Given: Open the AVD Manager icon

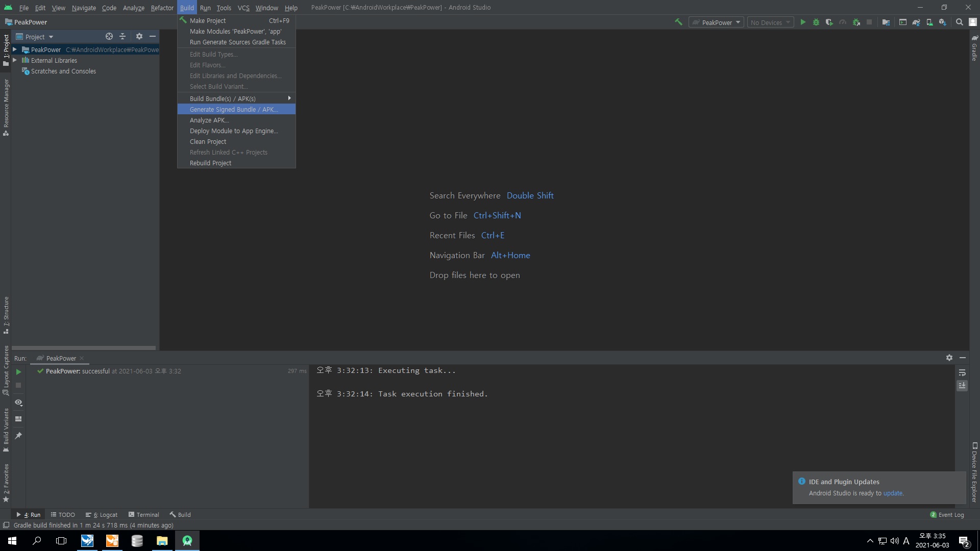Looking at the screenshot, I should coord(929,22).
